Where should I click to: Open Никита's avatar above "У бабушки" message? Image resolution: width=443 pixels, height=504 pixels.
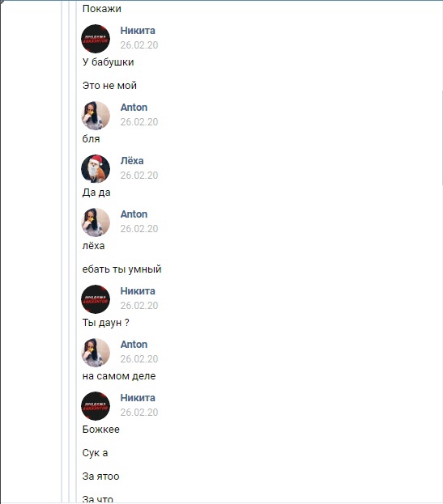click(96, 39)
